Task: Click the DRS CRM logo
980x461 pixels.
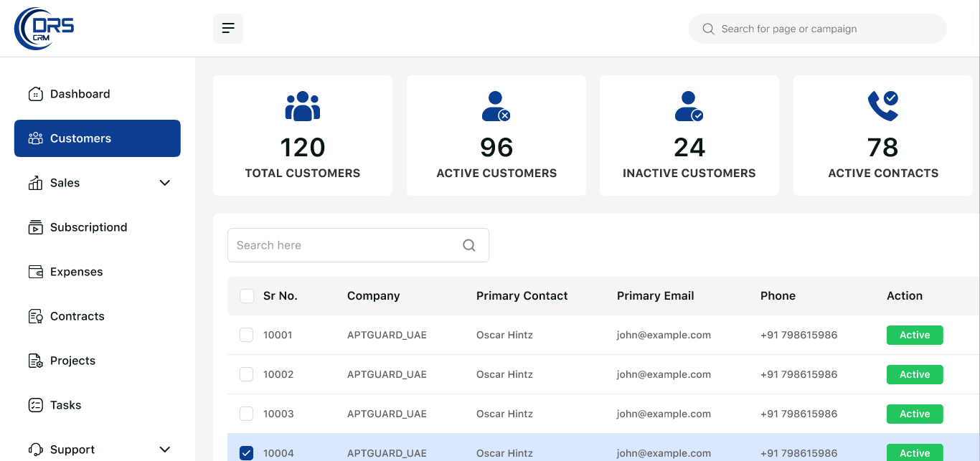Action: pos(44,29)
